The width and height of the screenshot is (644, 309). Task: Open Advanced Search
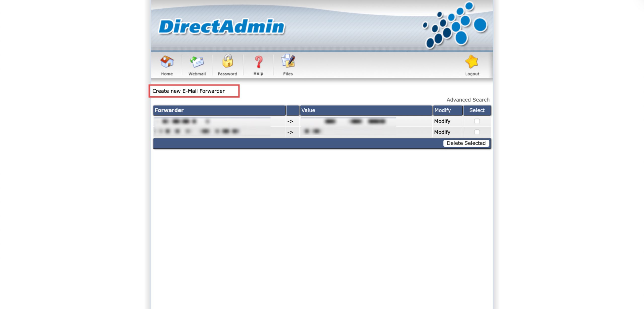468,100
